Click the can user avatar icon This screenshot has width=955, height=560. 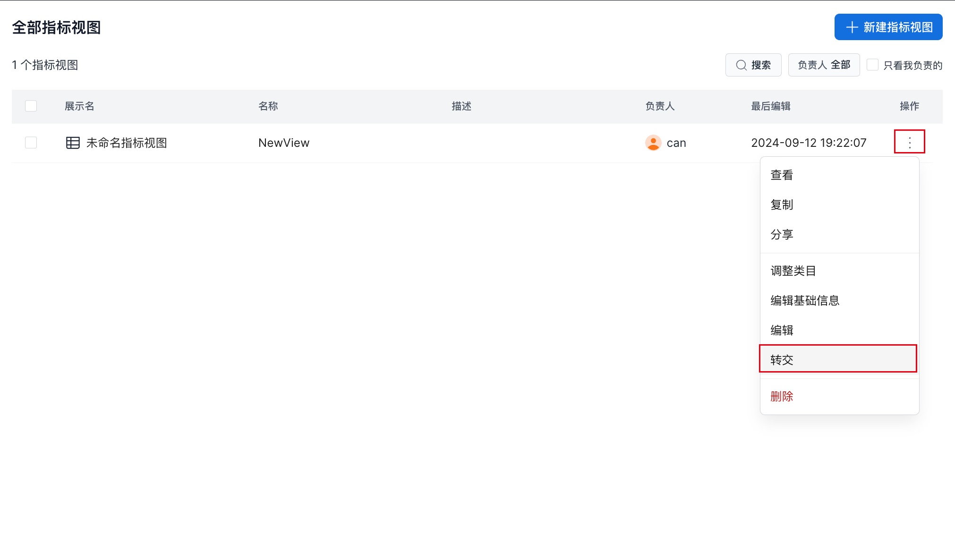tap(653, 143)
